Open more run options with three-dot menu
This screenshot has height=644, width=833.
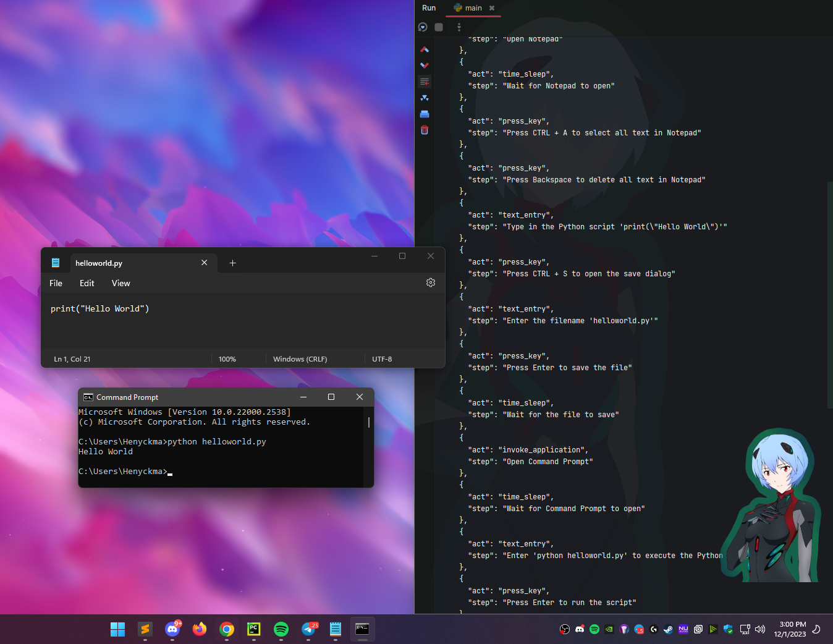click(x=459, y=27)
